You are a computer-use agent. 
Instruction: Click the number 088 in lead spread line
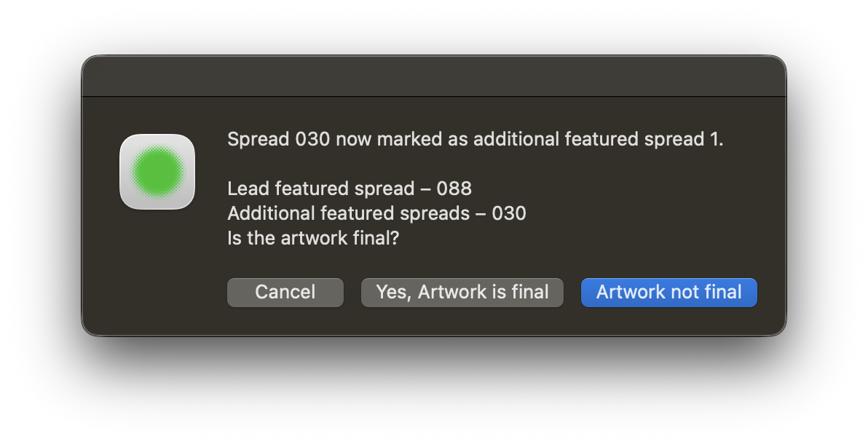pos(454,189)
